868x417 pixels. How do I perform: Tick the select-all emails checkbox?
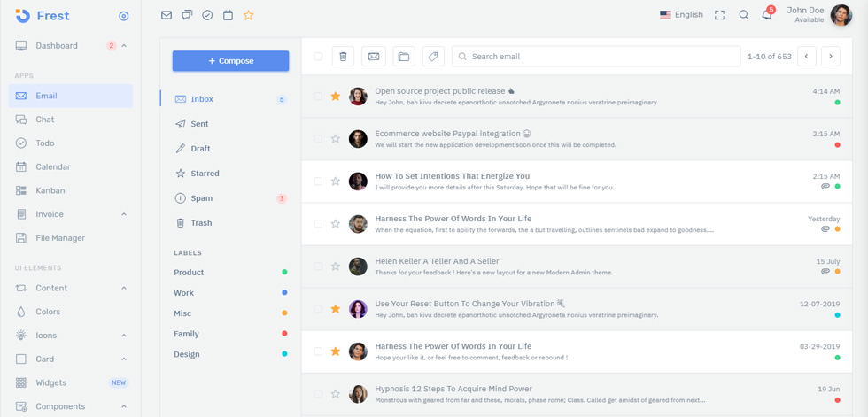pyautogui.click(x=318, y=57)
